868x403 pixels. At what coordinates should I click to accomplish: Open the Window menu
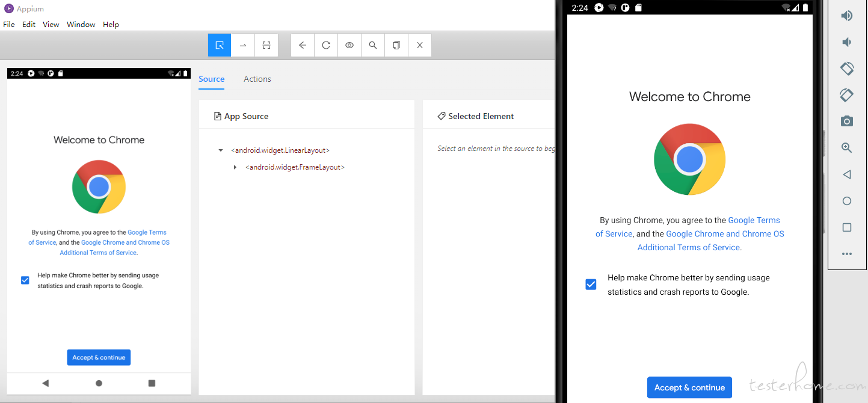(x=81, y=25)
